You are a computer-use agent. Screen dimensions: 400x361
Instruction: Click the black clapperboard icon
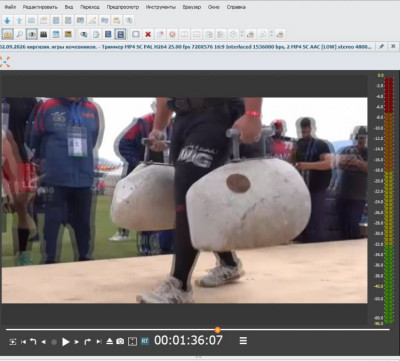pyautogui.click(x=43, y=34)
